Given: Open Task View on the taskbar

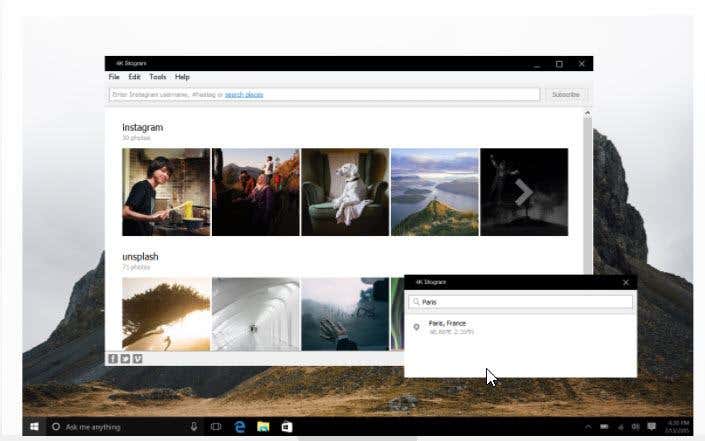Looking at the screenshot, I should (216, 427).
